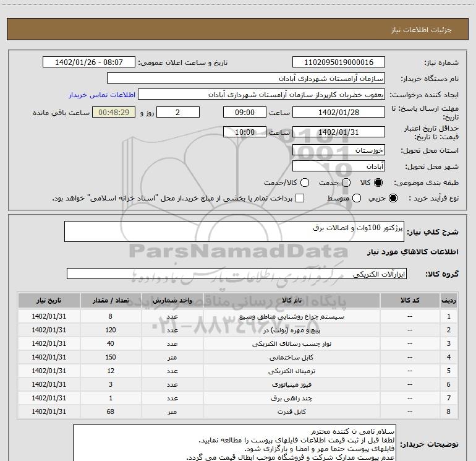
Task: Click the تاریخ نیاز column header
Action: [x=49, y=300]
